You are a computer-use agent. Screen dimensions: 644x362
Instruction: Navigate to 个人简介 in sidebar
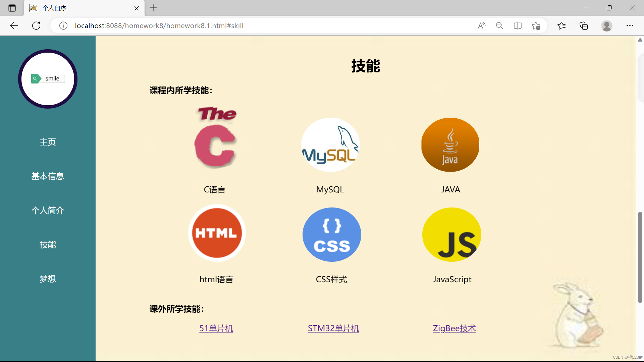[48, 210]
